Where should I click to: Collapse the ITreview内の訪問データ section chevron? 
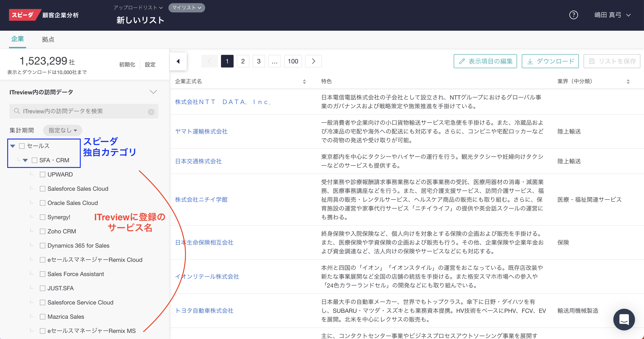click(x=153, y=92)
